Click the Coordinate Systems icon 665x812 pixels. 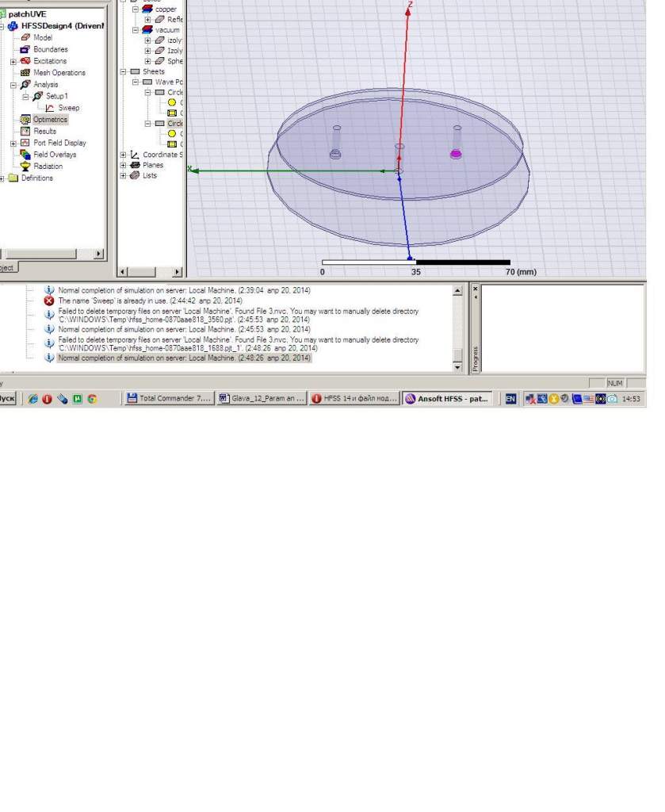click(135, 155)
